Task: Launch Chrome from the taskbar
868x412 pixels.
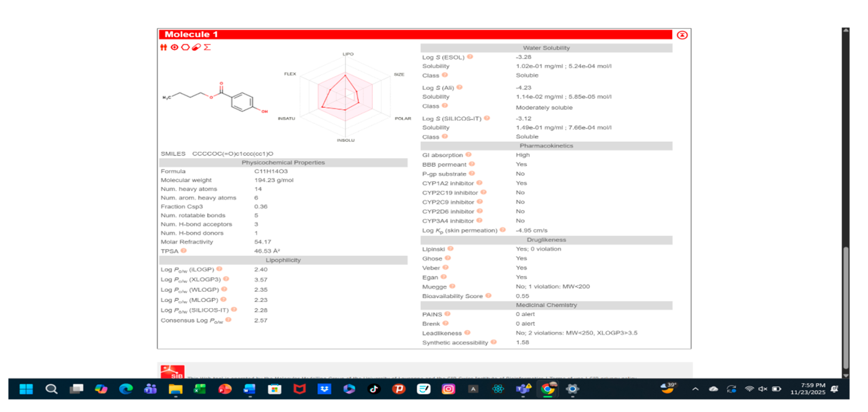Action: (548, 389)
